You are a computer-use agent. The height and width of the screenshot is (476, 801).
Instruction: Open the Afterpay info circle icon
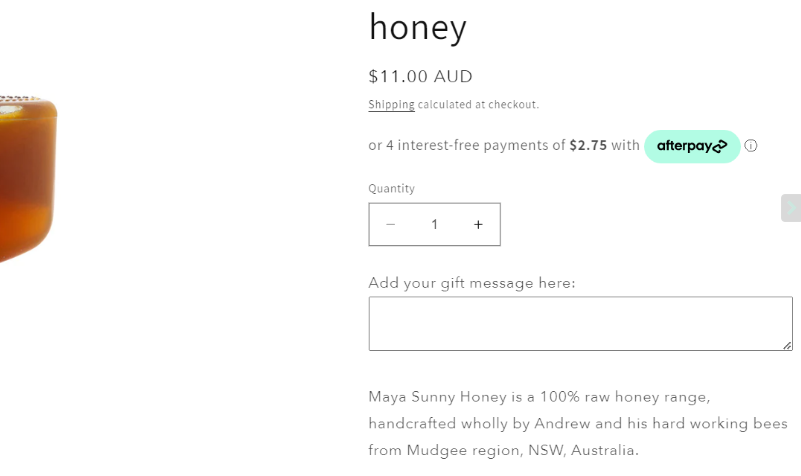pos(751,146)
